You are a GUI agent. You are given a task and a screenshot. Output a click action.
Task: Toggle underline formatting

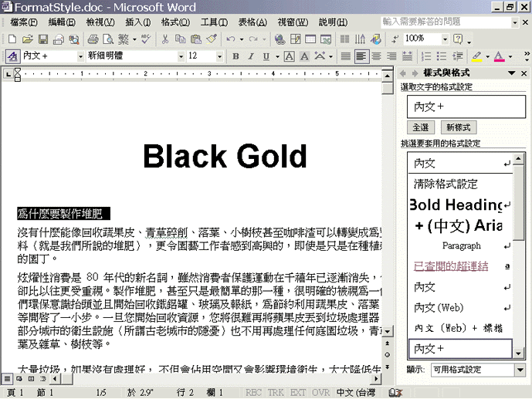click(x=266, y=56)
